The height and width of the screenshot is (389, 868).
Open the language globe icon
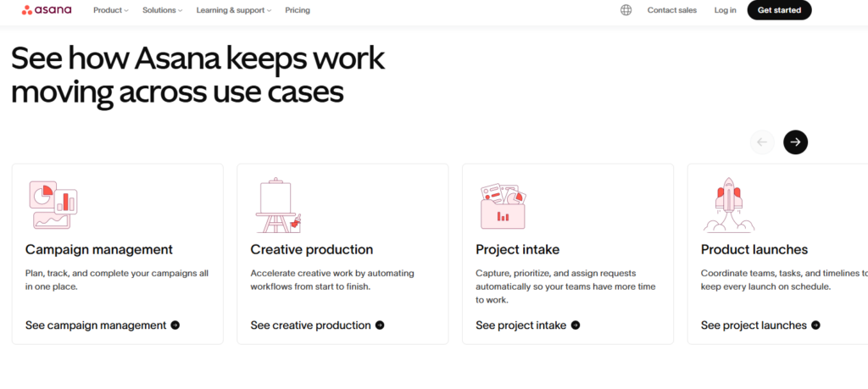[x=626, y=10]
